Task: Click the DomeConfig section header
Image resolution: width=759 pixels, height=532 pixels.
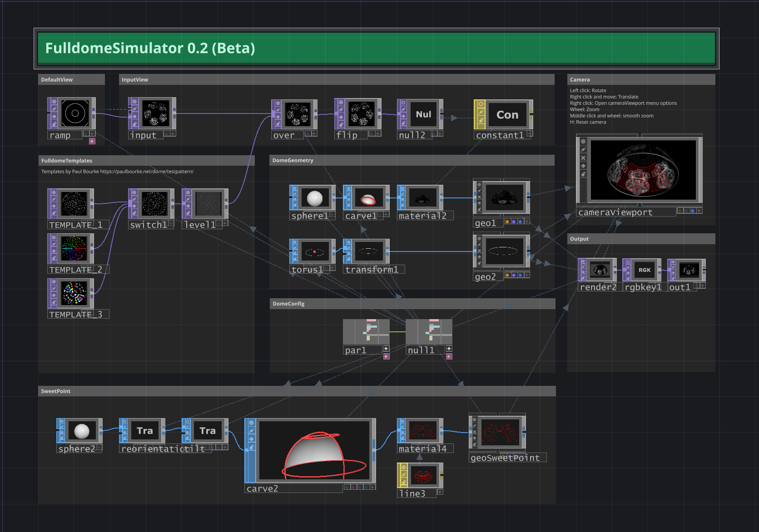Action: [x=412, y=304]
